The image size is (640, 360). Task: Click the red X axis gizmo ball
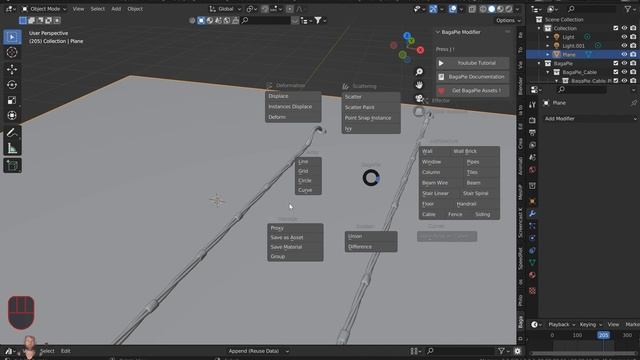(420, 50)
